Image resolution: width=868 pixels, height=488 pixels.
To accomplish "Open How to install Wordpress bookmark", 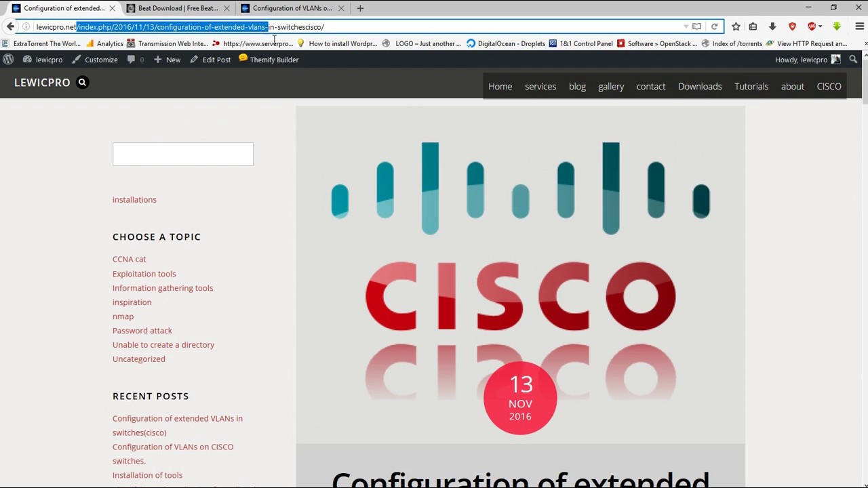I will [337, 43].
